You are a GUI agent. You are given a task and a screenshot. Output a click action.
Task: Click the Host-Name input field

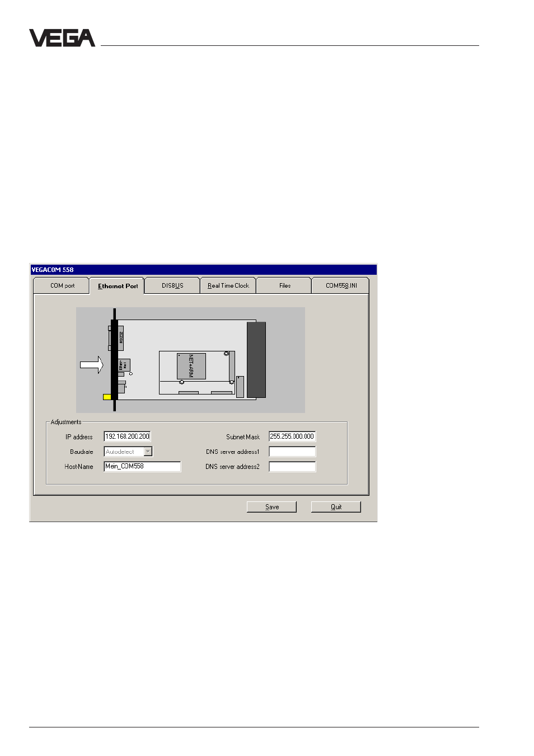pyautogui.click(x=142, y=466)
